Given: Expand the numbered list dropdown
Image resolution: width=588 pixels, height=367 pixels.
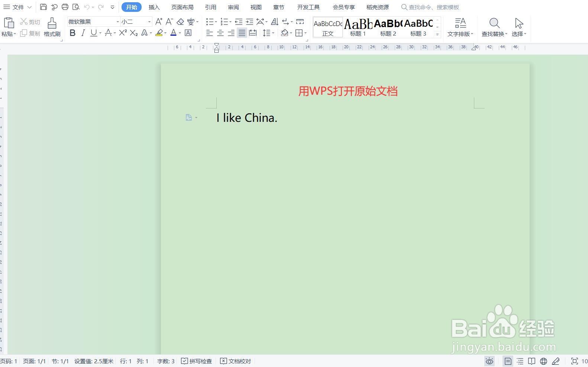Looking at the screenshot, I should coord(230,22).
